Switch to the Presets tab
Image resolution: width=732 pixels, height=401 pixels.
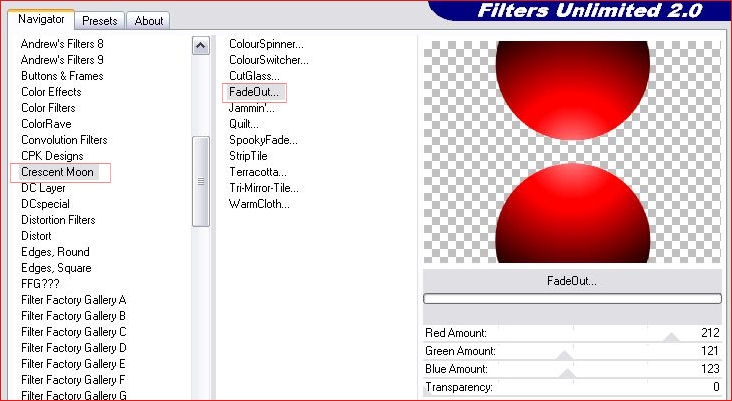click(x=100, y=20)
